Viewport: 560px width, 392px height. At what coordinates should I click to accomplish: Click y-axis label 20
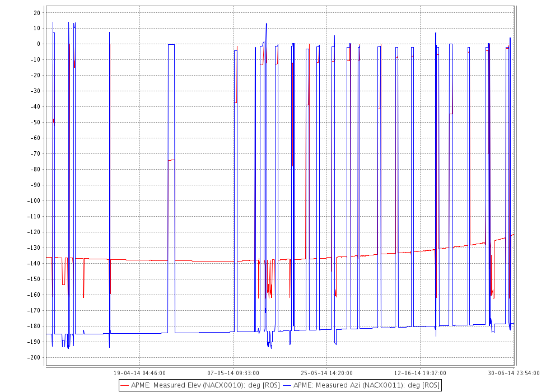37,12
